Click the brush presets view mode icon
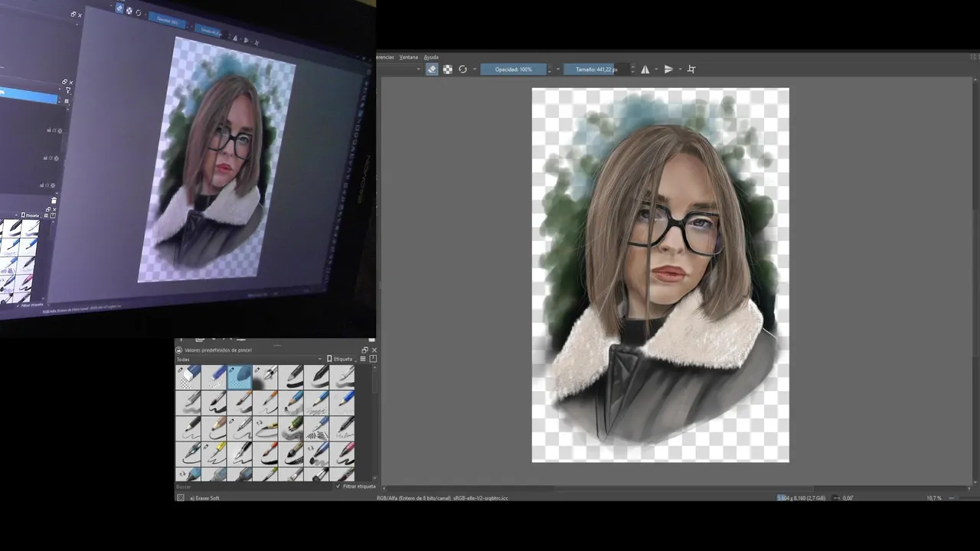The width and height of the screenshot is (980, 551). (x=363, y=359)
